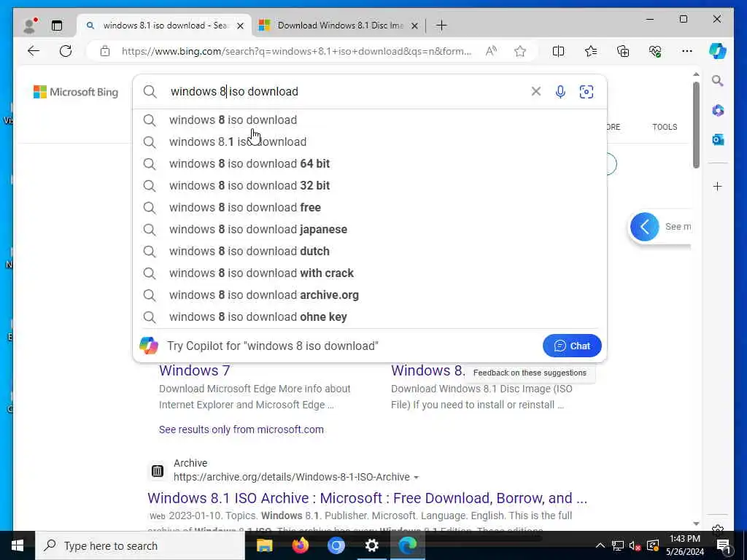
Task: Switch to Download Windows 8.1 Disc Image tab
Action: pyautogui.click(x=339, y=26)
